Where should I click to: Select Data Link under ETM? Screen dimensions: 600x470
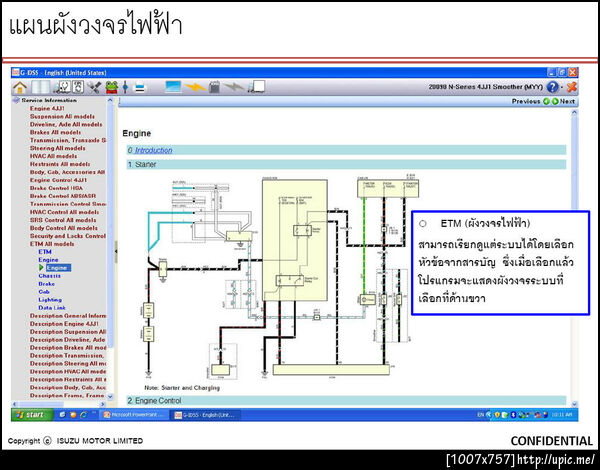[x=52, y=308]
